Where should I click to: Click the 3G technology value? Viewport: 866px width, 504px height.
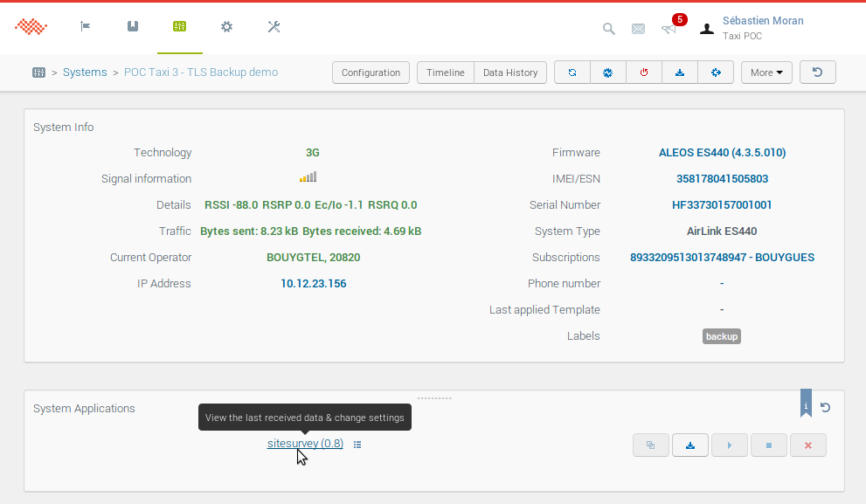[x=313, y=152]
